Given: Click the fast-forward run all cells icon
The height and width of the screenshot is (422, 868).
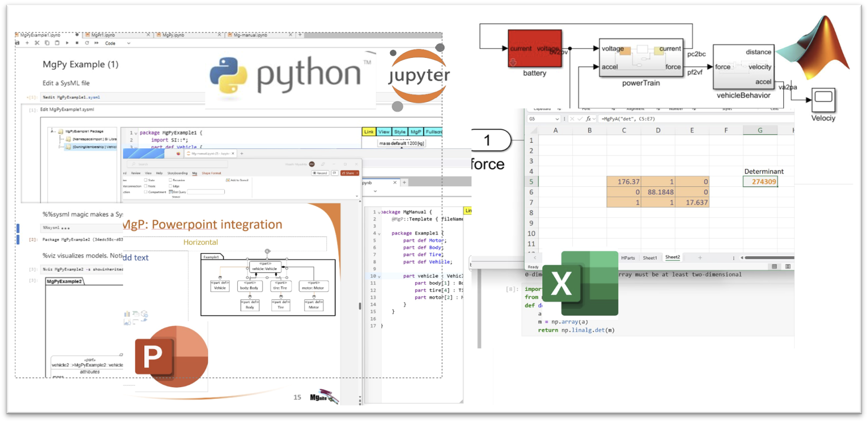Looking at the screenshot, I should 96,43.
